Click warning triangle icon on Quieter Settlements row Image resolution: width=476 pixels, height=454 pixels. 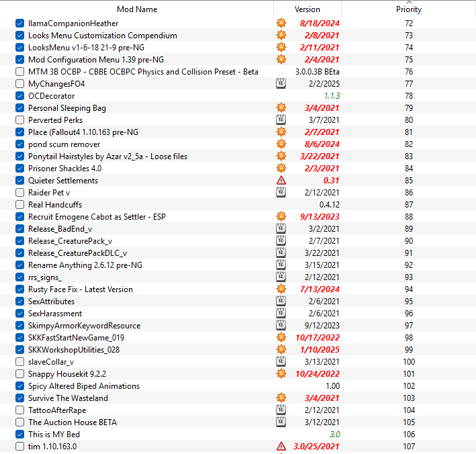tap(281, 181)
